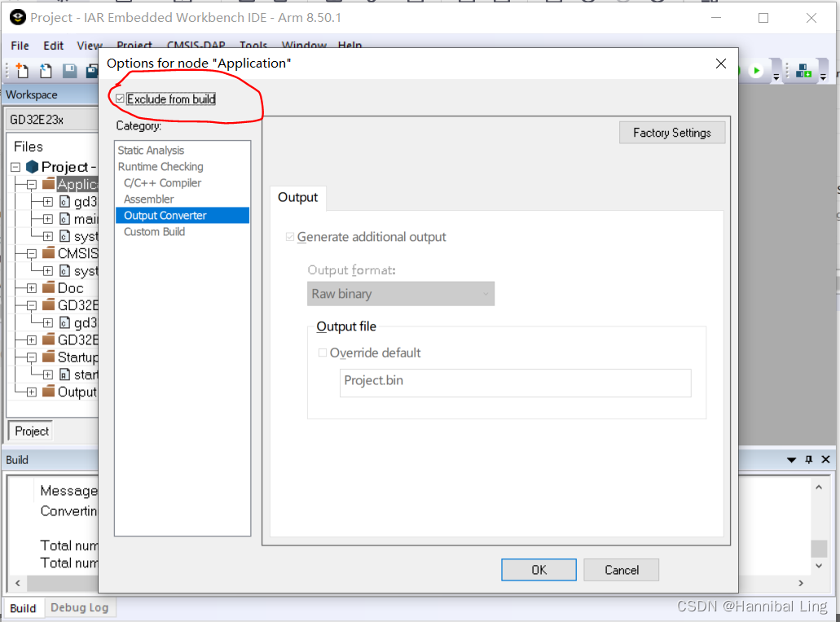Open the Raw binary output format dropdown
The width and height of the screenshot is (840, 622).
401,294
